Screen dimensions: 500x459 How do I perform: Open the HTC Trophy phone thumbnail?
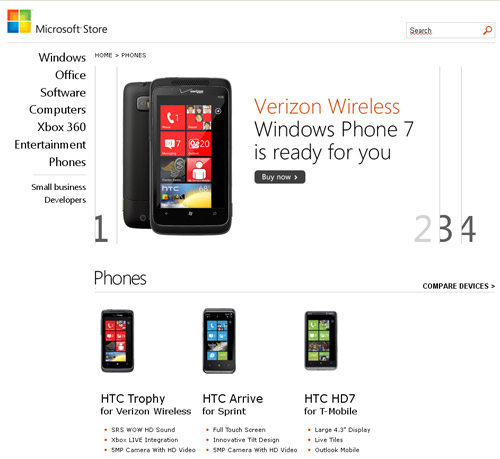(x=117, y=341)
